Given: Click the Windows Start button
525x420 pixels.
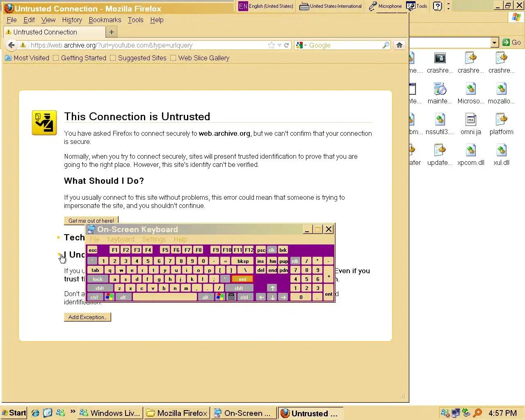Looking at the screenshot, I should click(14, 413).
